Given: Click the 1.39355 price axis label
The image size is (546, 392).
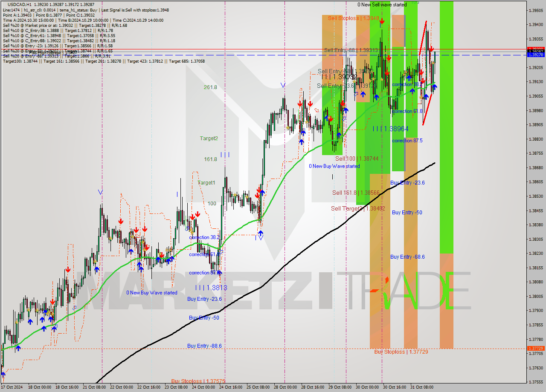Looking at the screenshot, I should pos(535,39).
